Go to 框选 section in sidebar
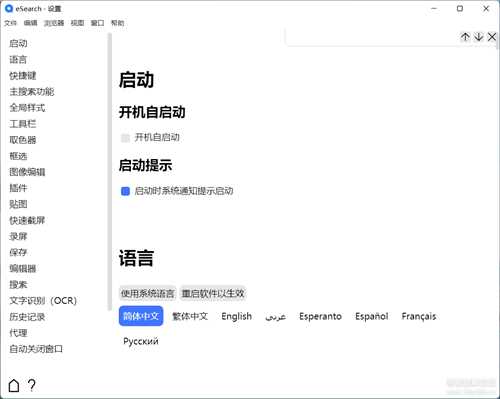 (x=18, y=156)
